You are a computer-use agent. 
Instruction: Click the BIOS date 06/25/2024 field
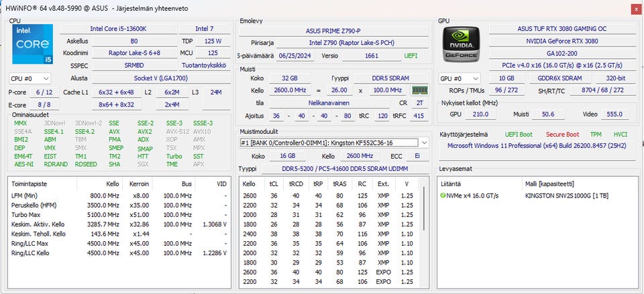tap(294, 56)
